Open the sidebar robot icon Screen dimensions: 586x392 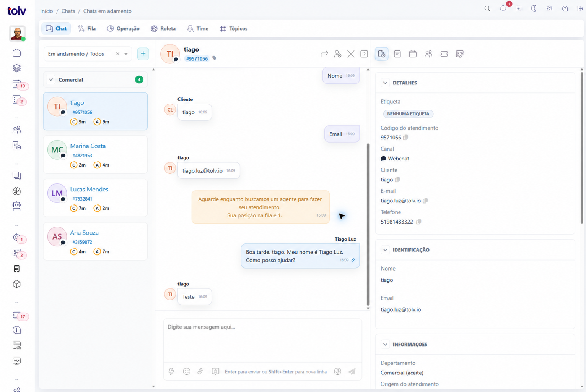point(16,206)
